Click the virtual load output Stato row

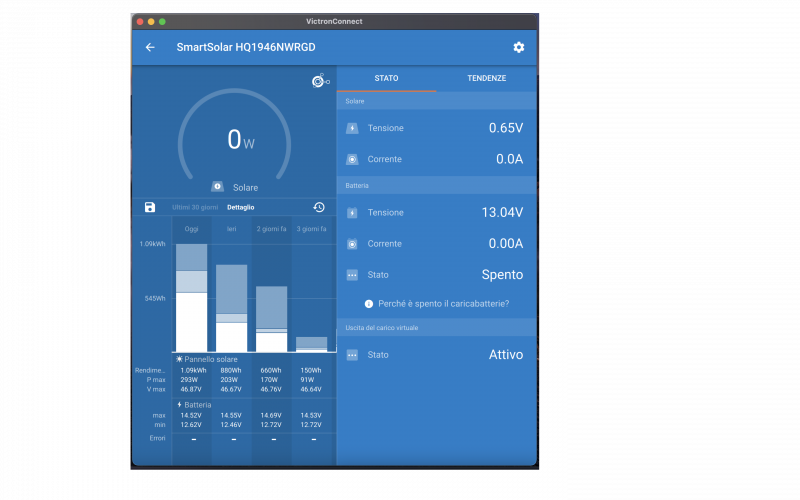pos(436,355)
